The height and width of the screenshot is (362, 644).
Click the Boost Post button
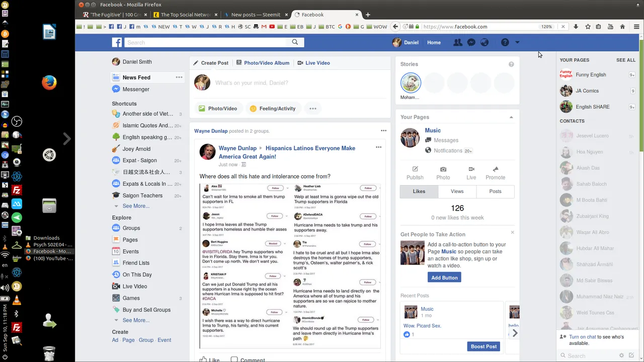coord(484,346)
